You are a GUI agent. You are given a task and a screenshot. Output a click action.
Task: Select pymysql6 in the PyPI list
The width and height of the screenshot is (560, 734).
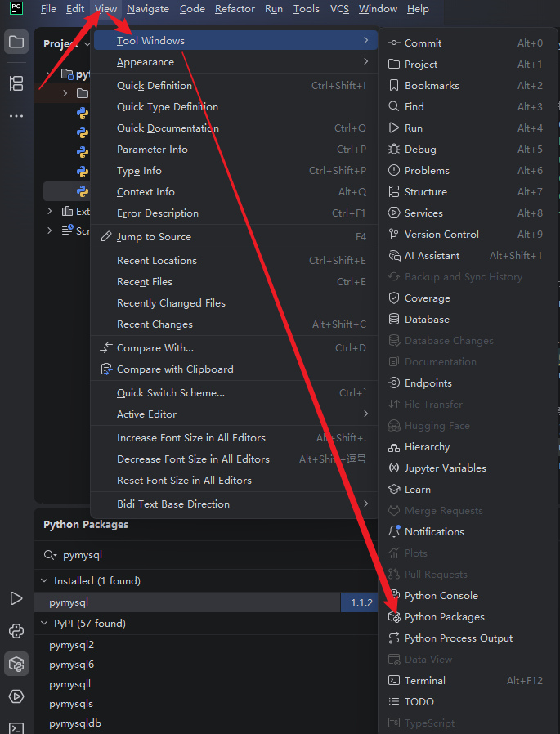point(71,665)
